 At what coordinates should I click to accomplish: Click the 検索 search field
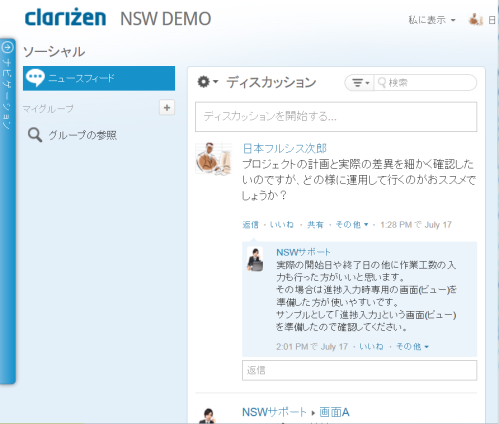point(425,83)
